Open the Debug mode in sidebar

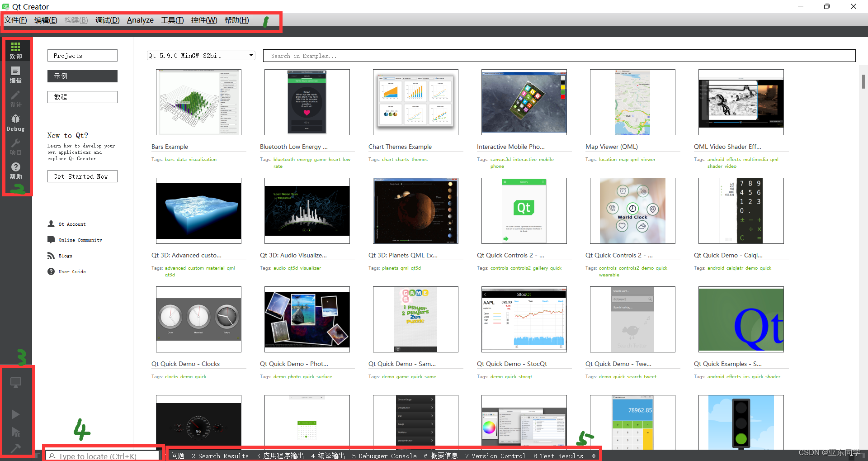point(16,123)
